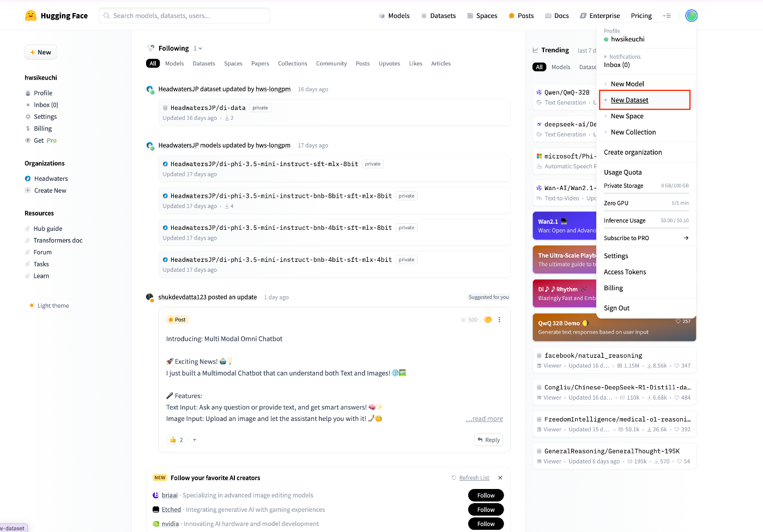The height and width of the screenshot is (532, 763).
Task: Click the microsoft logo icon in Trending
Action: pyautogui.click(x=539, y=156)
